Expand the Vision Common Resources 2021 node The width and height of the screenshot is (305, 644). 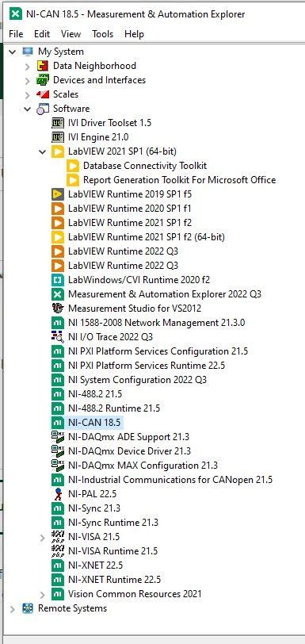(x=42, y=594)
